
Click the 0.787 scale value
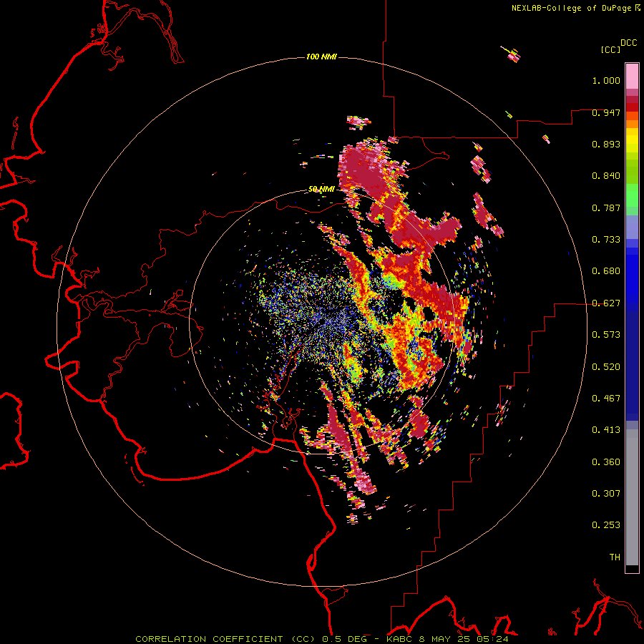(x=606, y=208)
